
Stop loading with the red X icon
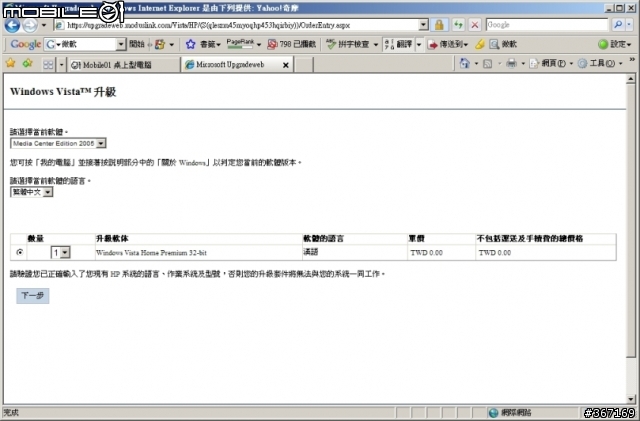click(475, 25)
